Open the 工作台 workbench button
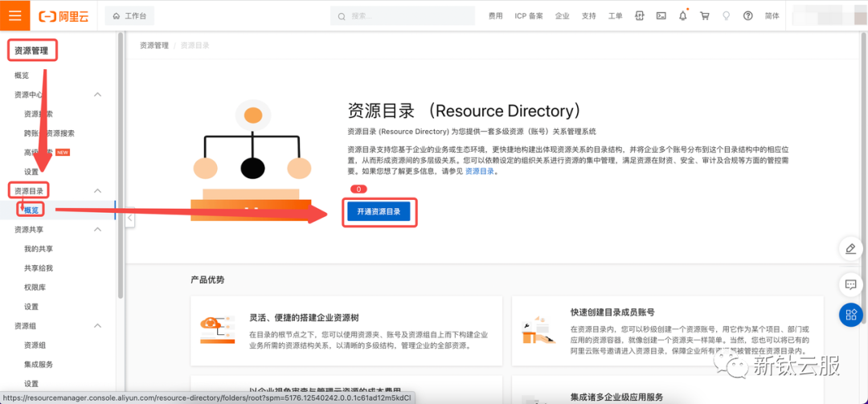Screen dimensions: 868x404 click(129, 16)
